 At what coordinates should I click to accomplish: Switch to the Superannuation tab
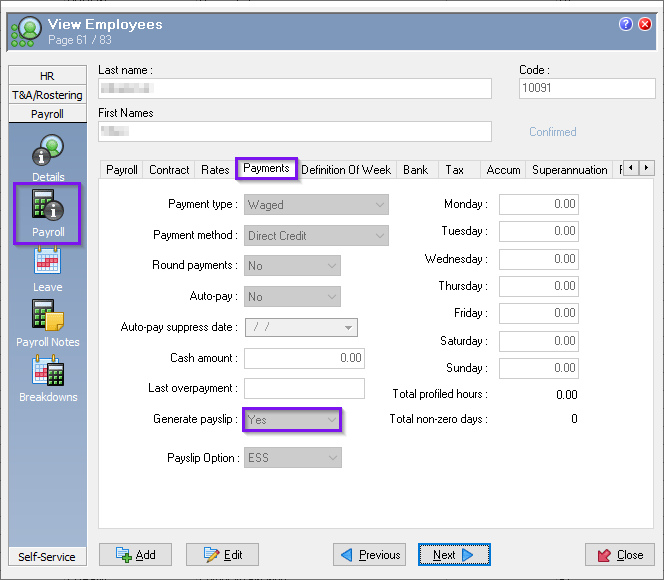click(570, 170)
